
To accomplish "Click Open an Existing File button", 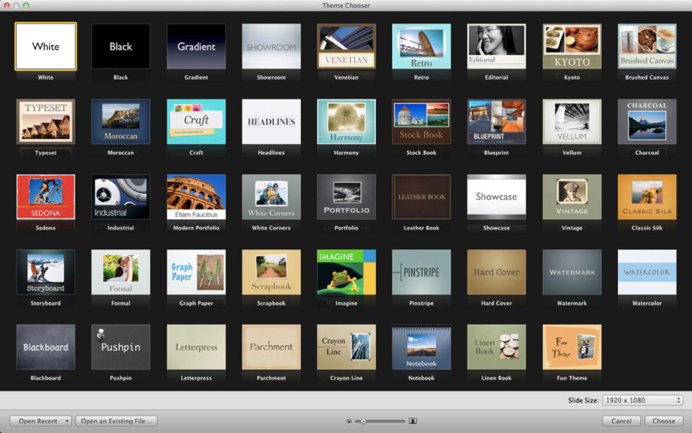I will pyautogui.click(x=116, y=421).
